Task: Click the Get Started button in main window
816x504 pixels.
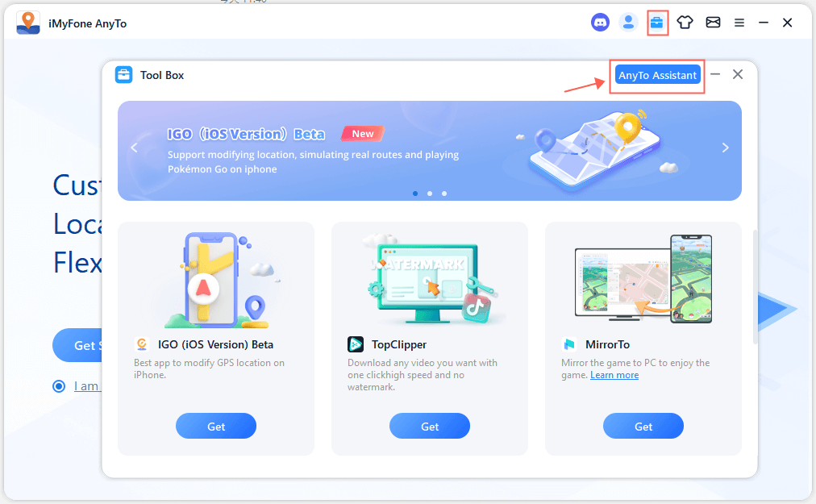Action: point(77,345)
